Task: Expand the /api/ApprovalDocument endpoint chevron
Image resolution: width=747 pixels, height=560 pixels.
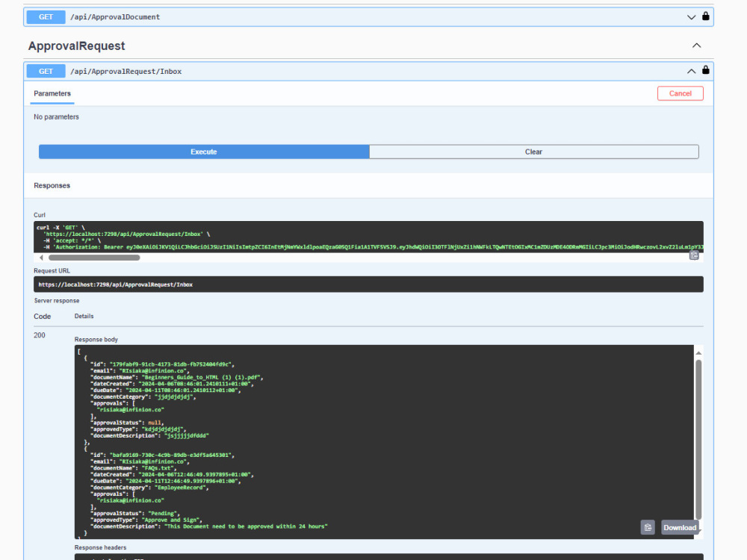Action: [691, 17]
